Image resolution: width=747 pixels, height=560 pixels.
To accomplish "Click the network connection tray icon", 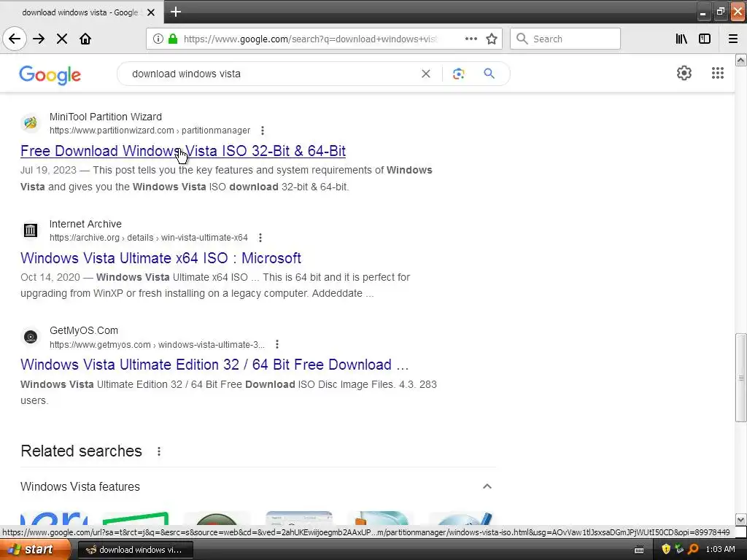I will tap(680, 550).
